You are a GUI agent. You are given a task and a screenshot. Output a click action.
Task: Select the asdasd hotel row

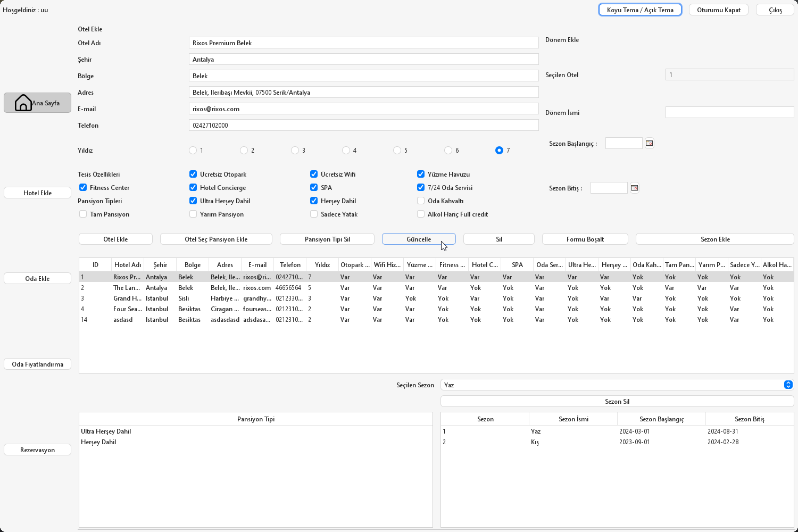pos(436,319)
